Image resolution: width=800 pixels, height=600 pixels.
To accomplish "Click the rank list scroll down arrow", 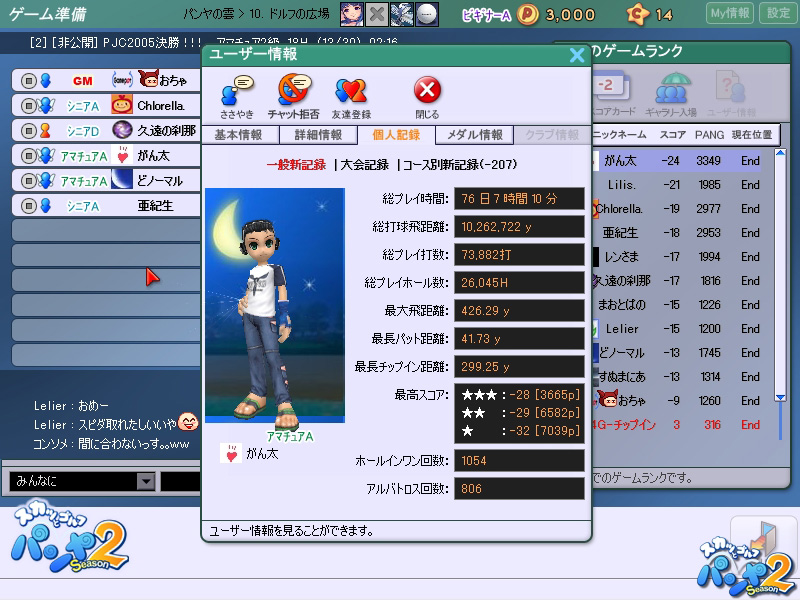I will click(x=780, y=396).
